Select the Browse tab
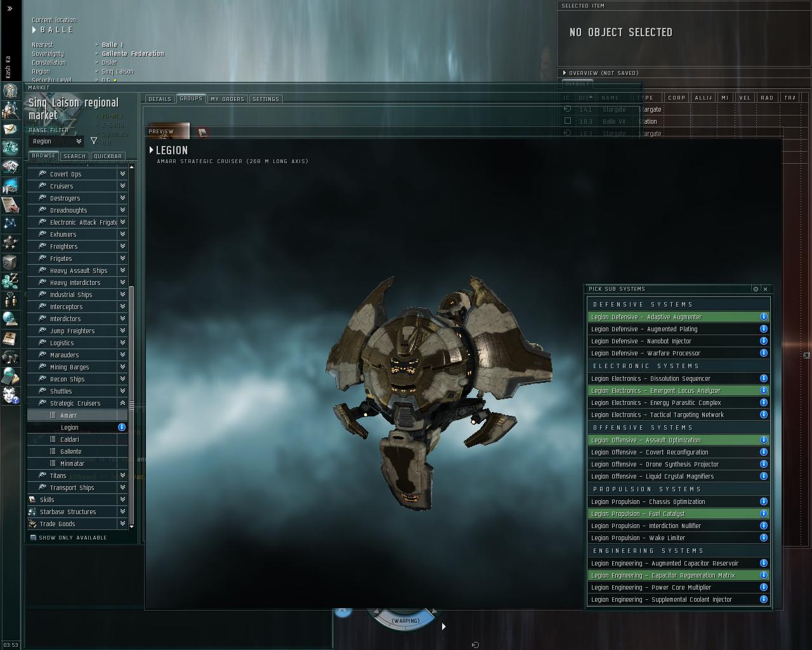The width and height of the screenshot is (812, 650). click(x=44, y=156)
